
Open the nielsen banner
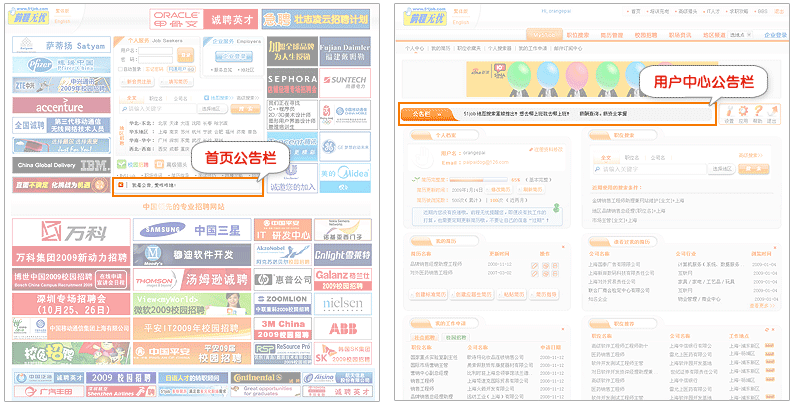[x=342, y=304]
